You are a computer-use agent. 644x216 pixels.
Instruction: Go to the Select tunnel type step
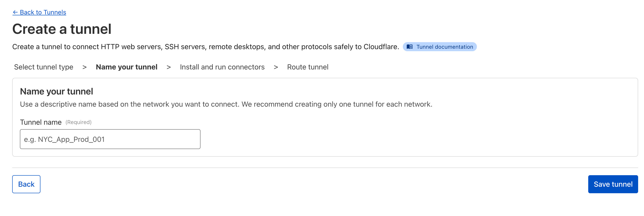point(44,67)
